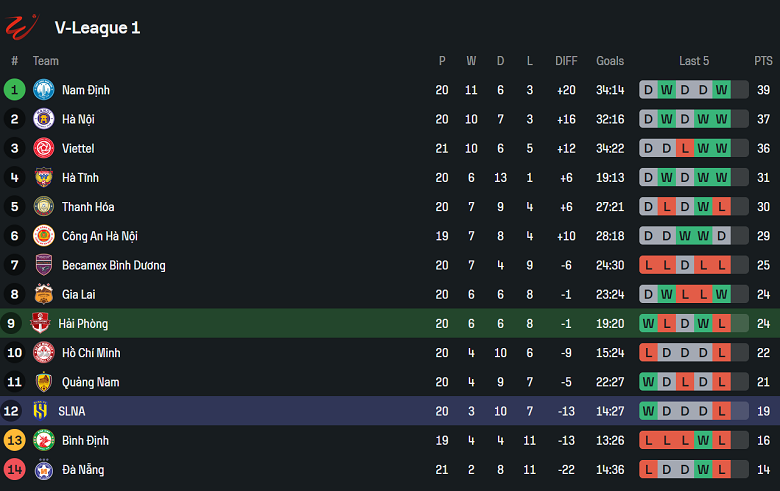Open the Becamex Bình Dương team link
The width and height of the screenshot is (780, 491).
tap(113, 265)
